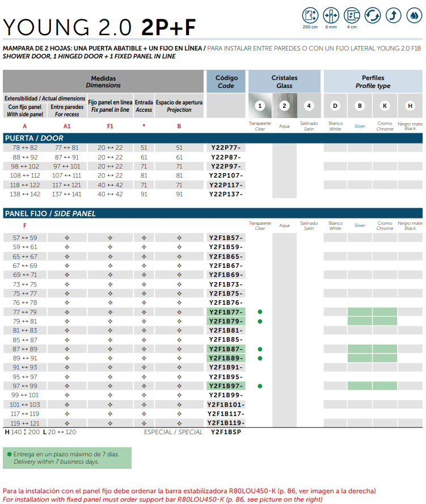Click the curved up-arrow lift icon

[x=393, y=15]
